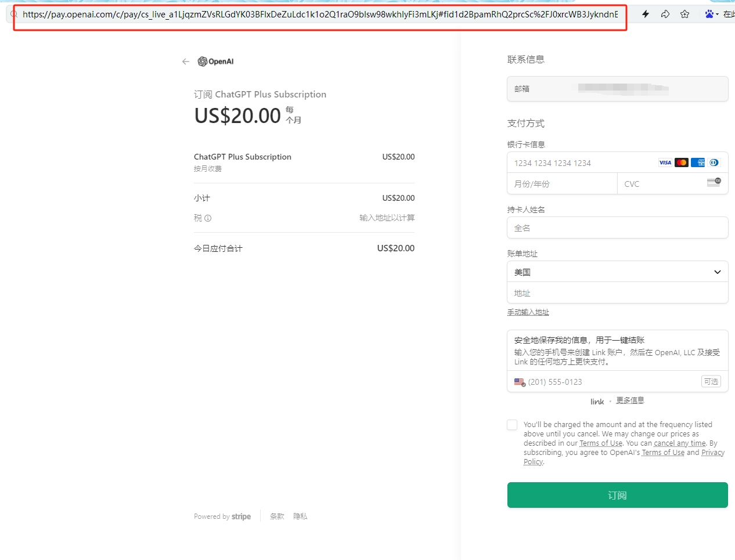Viewport: 735px width, 560px height.
Task: Enable the recurring charge consent checkbox
Action: tap(511, 425)
